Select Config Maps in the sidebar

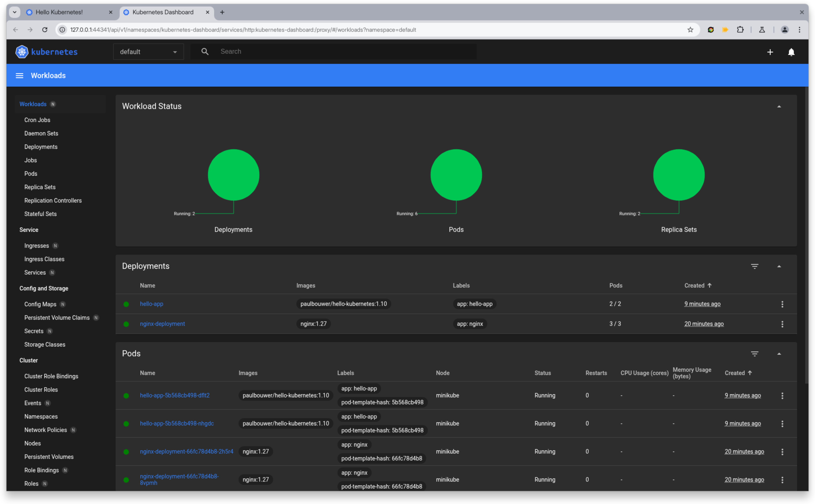coord(40,304)
